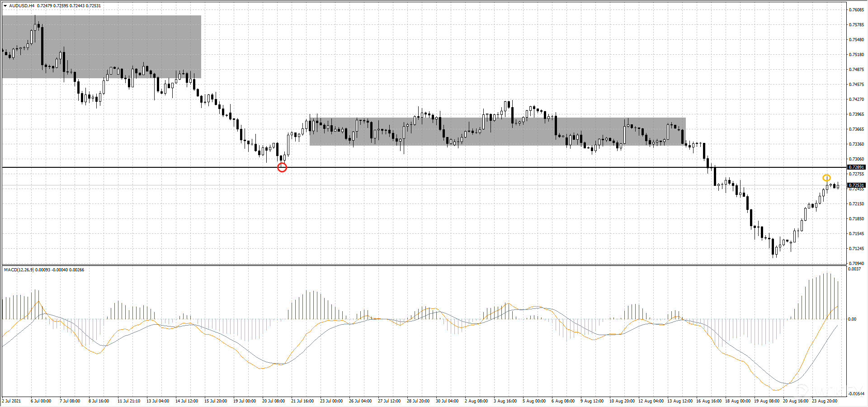868x407 pixels.
Task: Click the 0.00 level on MACD scale
Action: tap(852, 319)
